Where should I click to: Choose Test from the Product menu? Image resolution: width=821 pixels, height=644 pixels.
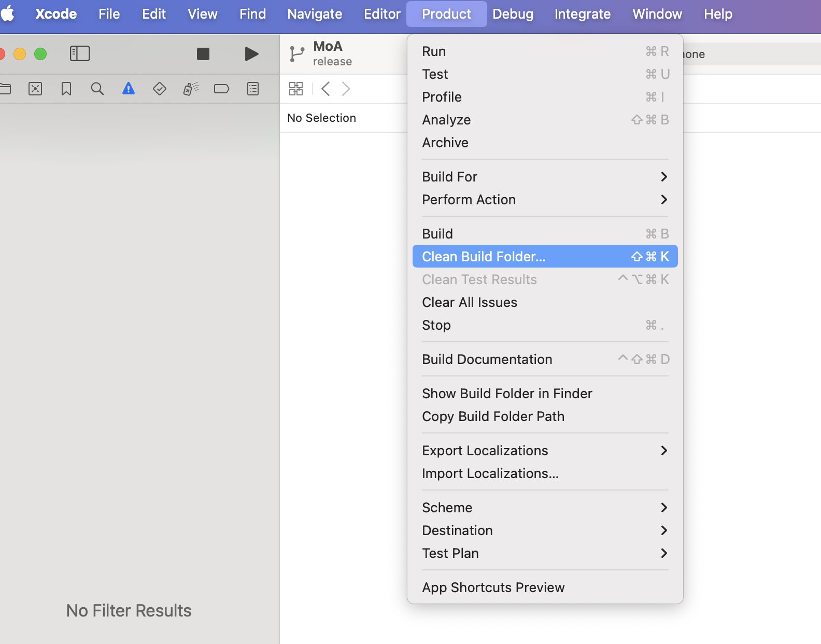[x=545, y=74]
